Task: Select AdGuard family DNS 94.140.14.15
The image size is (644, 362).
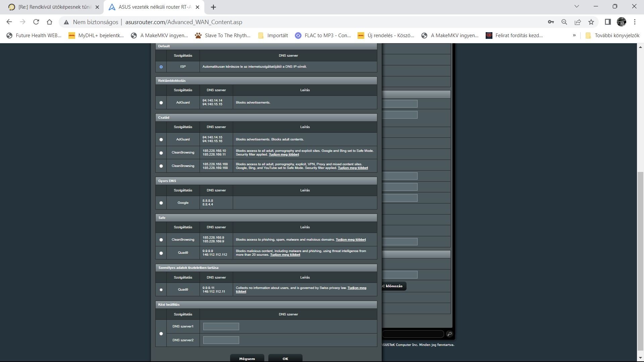Action: point(161,139)
